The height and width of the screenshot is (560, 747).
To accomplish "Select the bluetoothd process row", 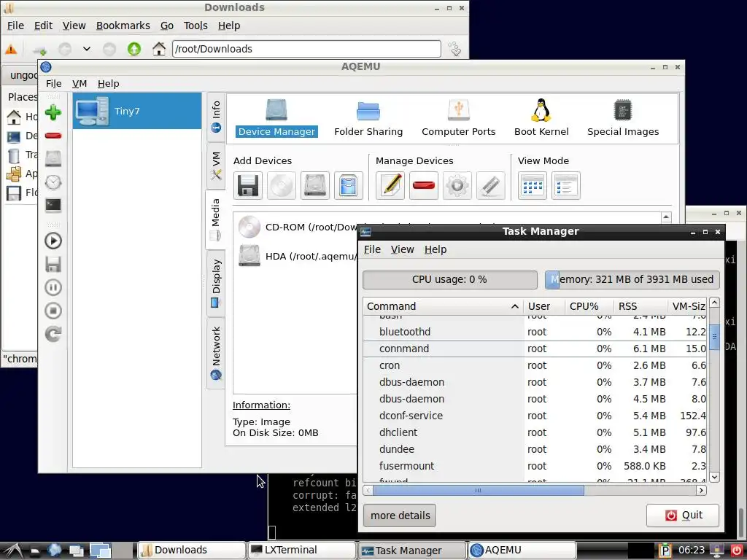I will click(535, 332).
